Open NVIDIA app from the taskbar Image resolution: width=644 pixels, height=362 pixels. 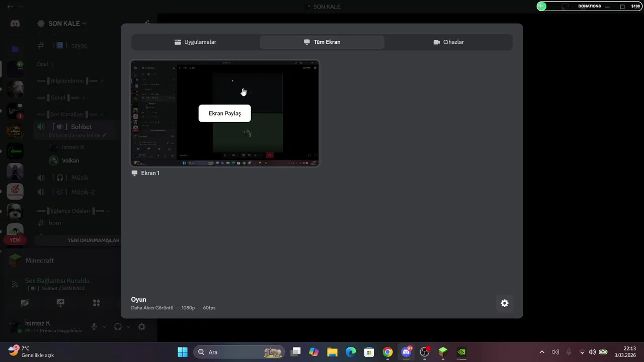[461, 352]
